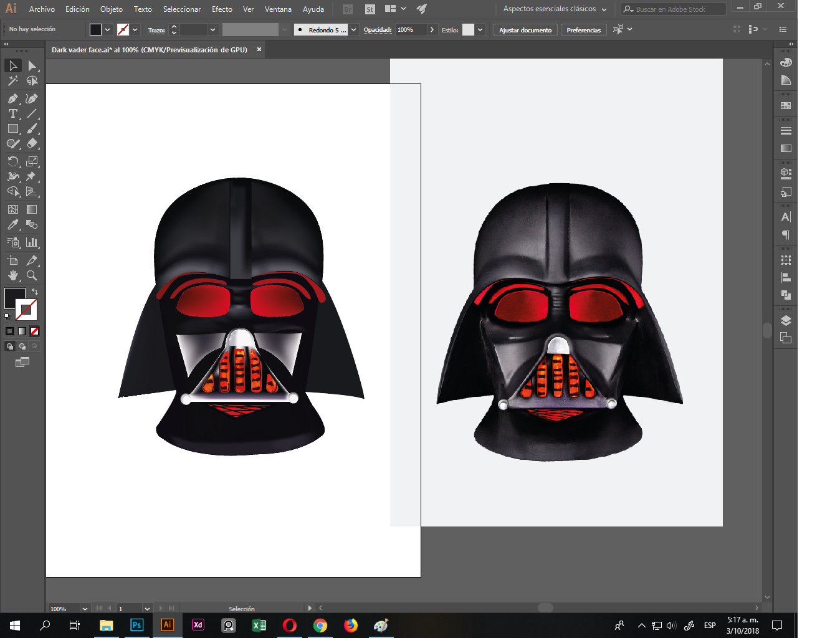Select the Gradient tool
This screenshot has height=638, width=840.
(x=32, y=209)
